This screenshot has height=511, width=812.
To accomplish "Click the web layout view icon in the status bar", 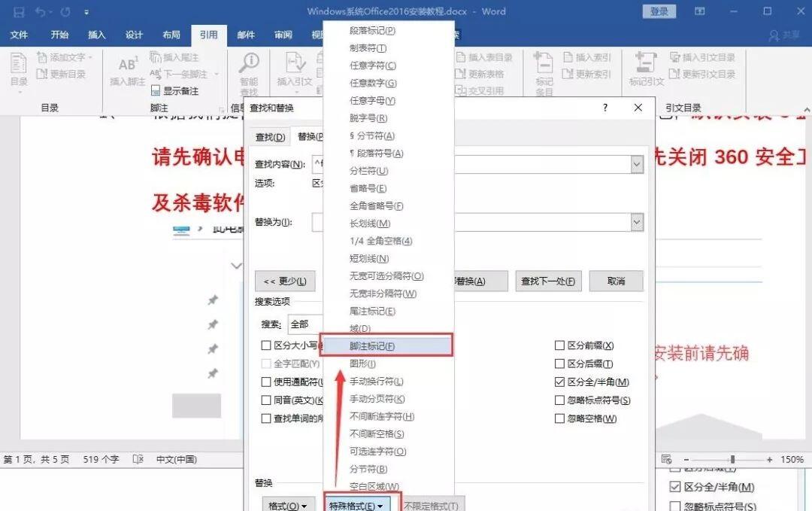I will 666,459.
